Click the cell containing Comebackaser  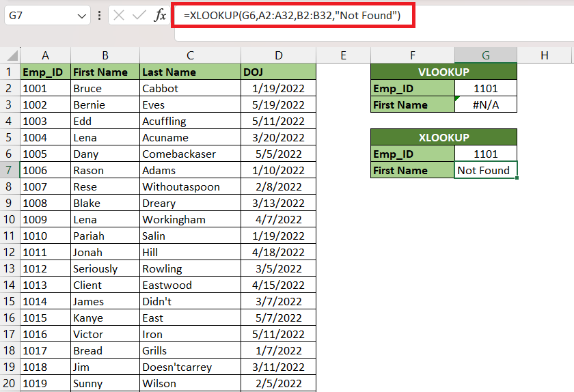(x=190, y=154)
